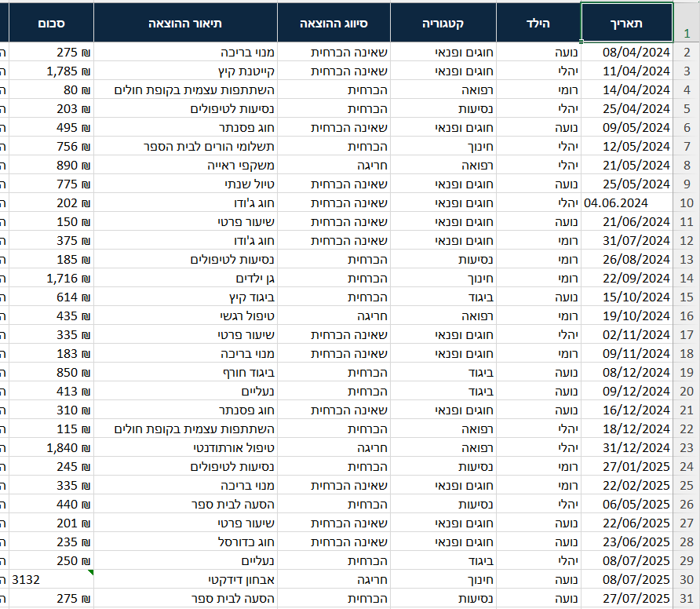Click description cell נעליים in row 20
The image size is (700, 609).
[x=185, y=391]
